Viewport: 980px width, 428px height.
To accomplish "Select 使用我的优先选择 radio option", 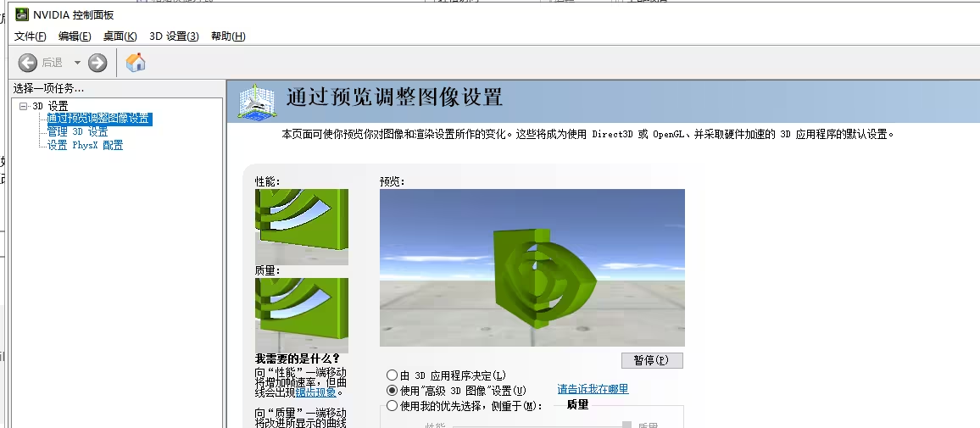I will (465, 405).
